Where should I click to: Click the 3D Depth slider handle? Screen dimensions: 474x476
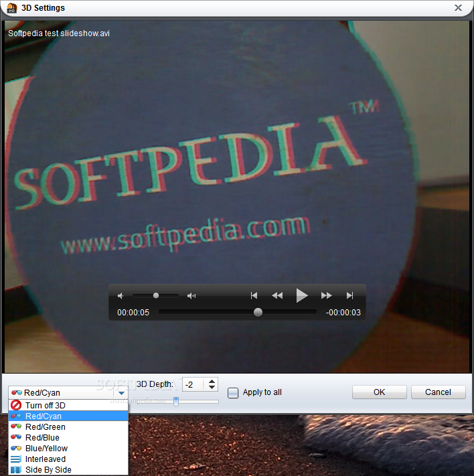coord(176,401)
